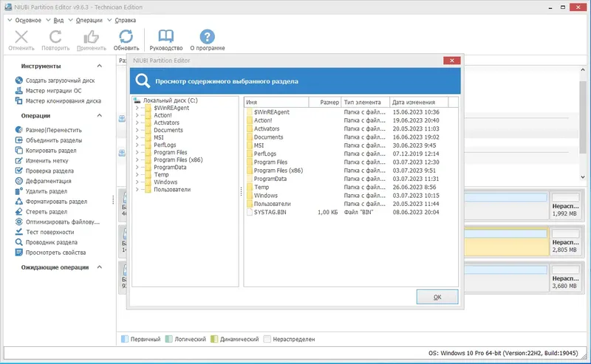Click the Применить thumbs-up icon
The width and height of the screenshot is (591, 364).
pyautogui.click(x=91, y=37)
